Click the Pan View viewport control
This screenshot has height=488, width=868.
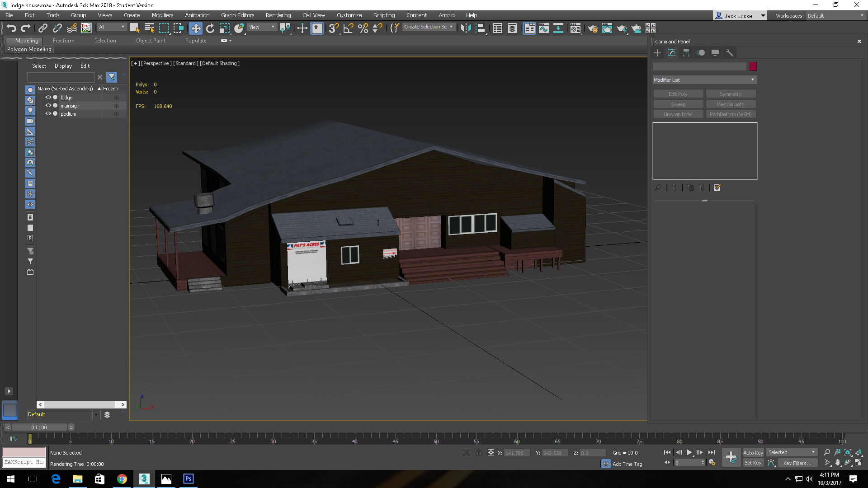point(837,463)
